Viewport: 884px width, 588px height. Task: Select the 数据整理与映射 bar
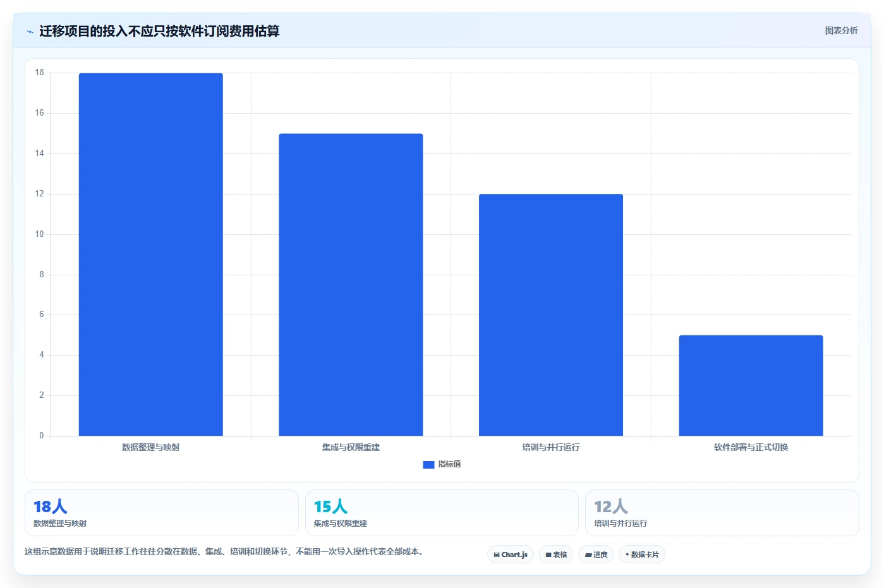[x=150, y=255]
